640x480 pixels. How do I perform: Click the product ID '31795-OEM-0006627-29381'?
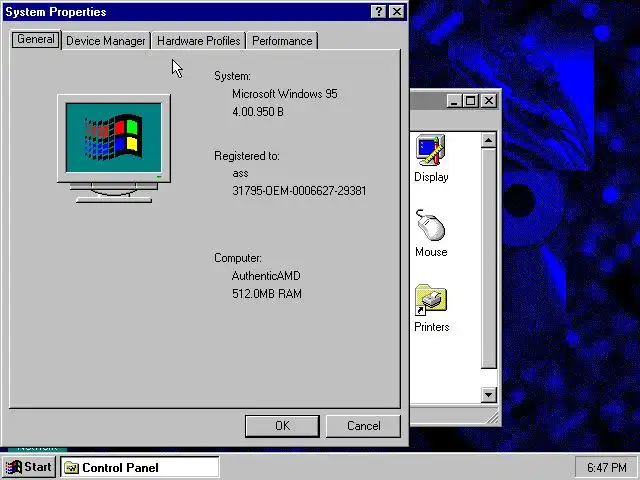coord(299,191)
